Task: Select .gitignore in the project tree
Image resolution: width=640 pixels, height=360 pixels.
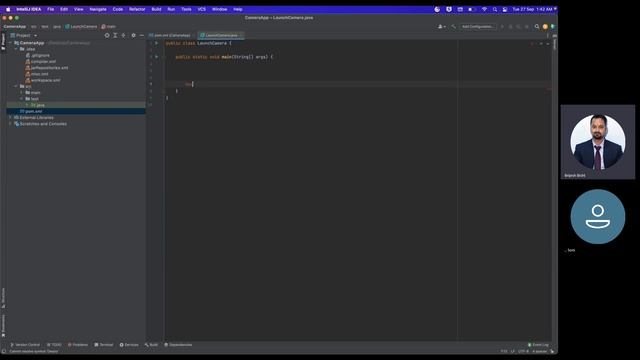Action: (38, 55)
